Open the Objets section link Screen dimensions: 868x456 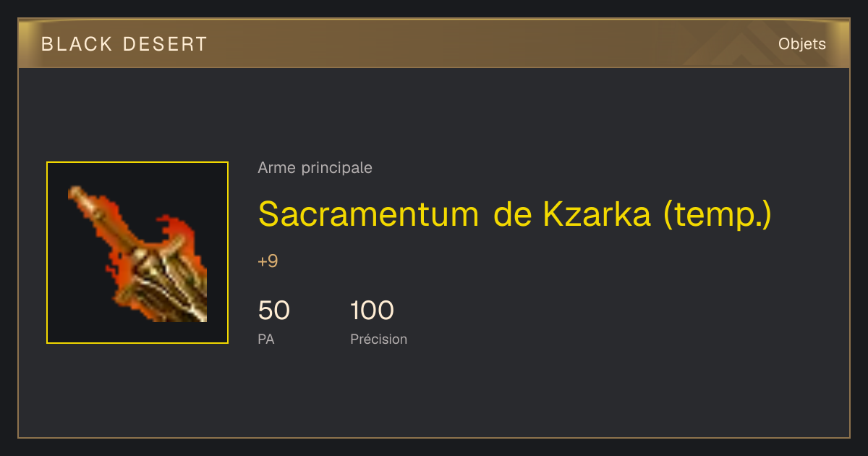pos(801,44)
